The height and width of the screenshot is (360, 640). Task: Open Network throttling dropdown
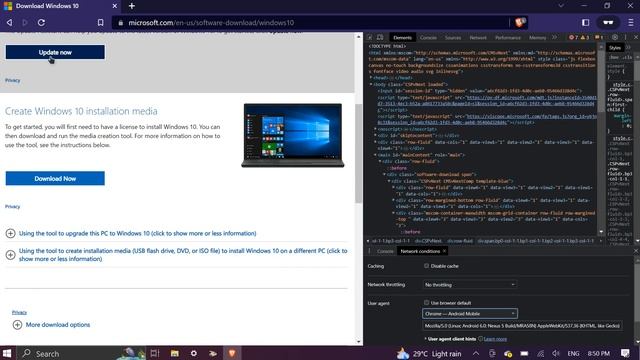pos(470,284)
